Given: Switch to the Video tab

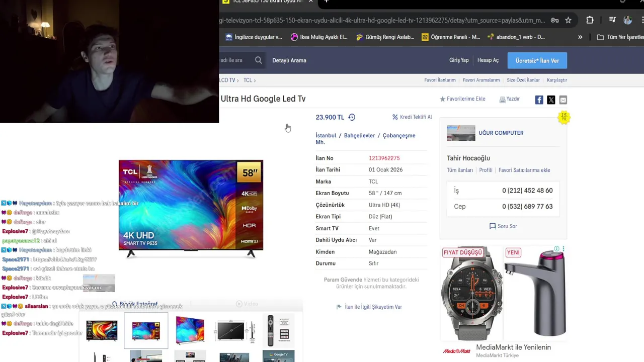Looking at the screenshot, I should click(x=247, y=304).
